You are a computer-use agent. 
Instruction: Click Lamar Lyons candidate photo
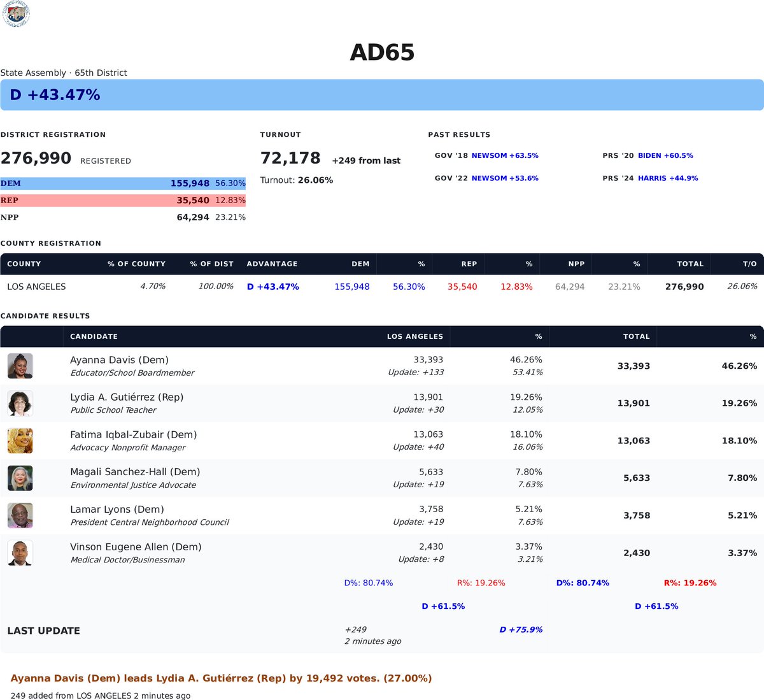(20, 515)
